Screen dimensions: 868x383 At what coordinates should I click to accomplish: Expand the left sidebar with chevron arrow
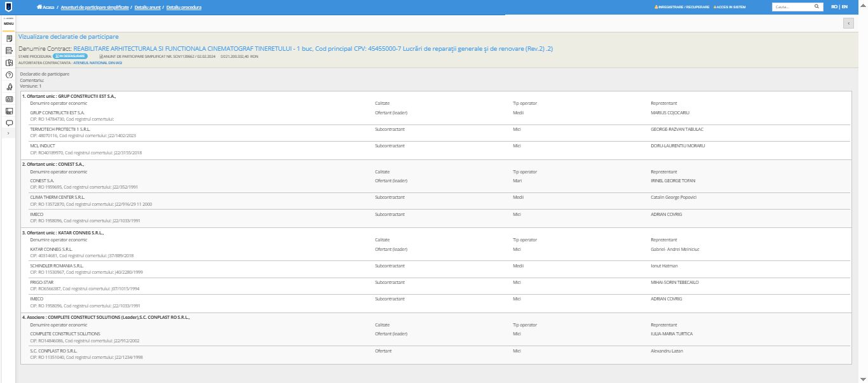point(8,133)
